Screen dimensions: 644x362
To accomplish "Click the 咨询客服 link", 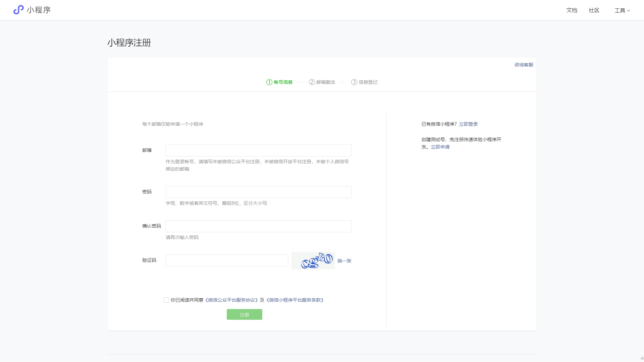I will coord(524,65).
